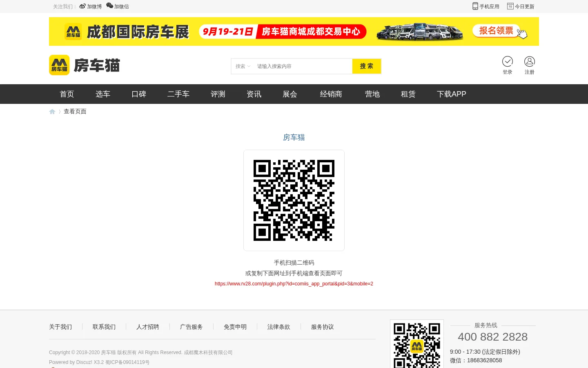Viewport: 588px width, 368px height.
Task: Open the 首页 nav item
Action: (x=67, y=94)
